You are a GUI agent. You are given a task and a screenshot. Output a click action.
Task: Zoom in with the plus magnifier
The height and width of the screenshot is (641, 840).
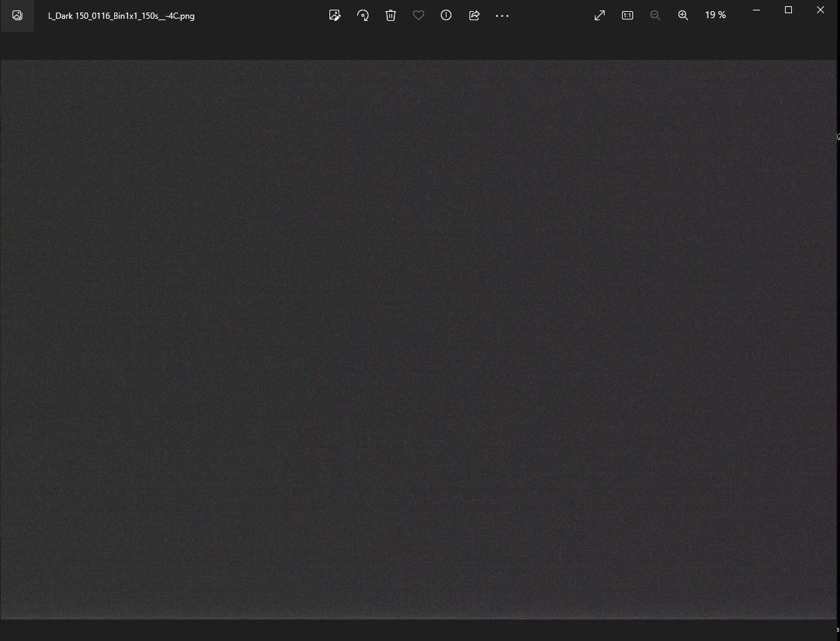[683, 15]
